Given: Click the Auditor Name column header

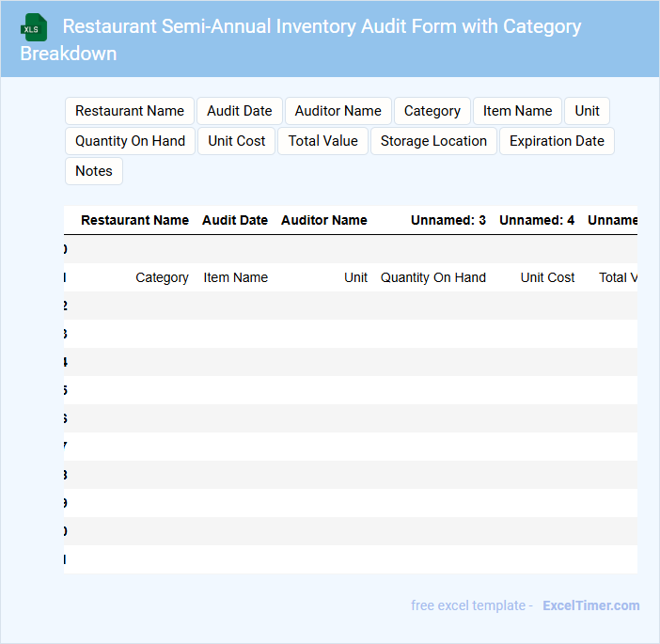Looking at the screenshot, I should coord(324,220).
